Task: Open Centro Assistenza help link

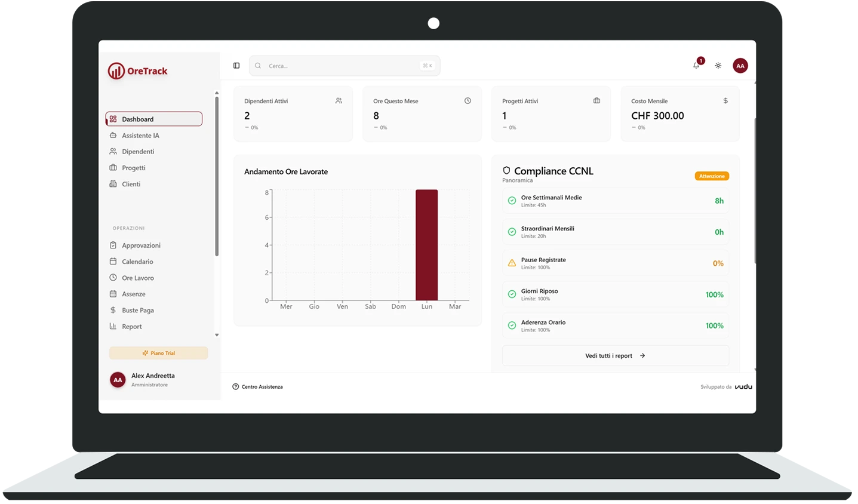Action: pyautogui.click(x=262, y=386)
